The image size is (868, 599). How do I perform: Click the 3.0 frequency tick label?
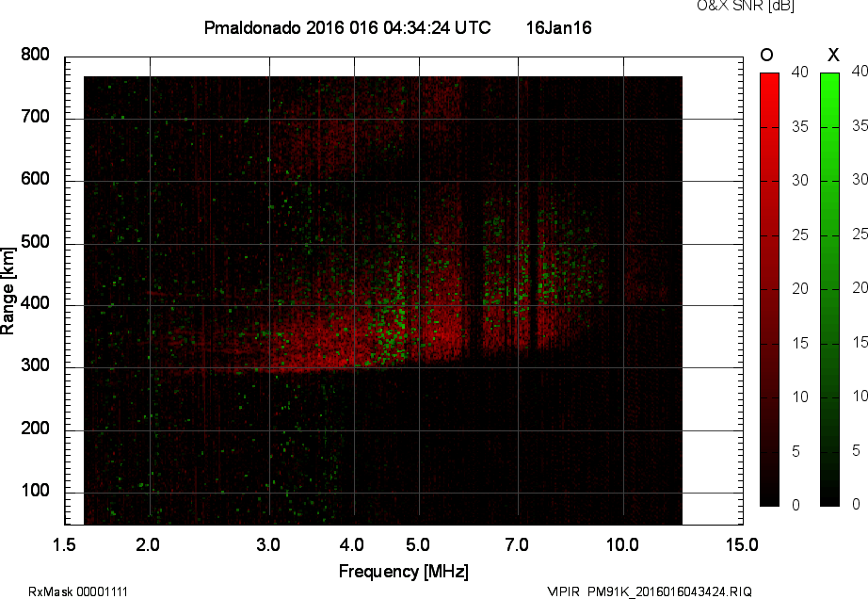pyautogui.click(x=268, y=544)
